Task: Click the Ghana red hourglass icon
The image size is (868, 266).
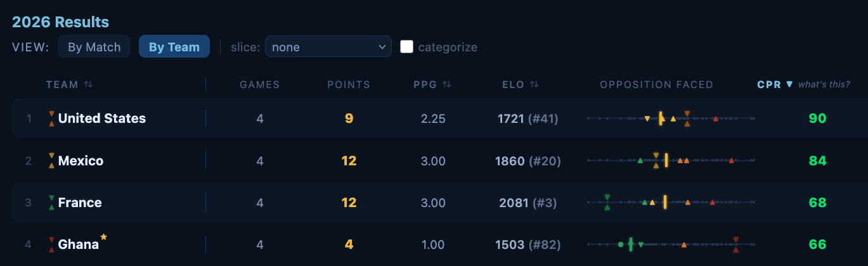Action: [51, 244]
